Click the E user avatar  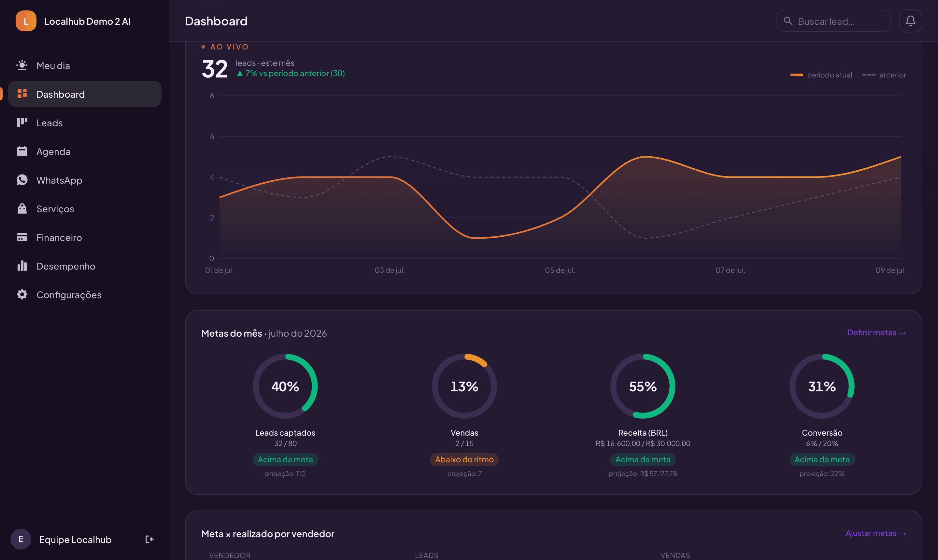click(21, 539)
